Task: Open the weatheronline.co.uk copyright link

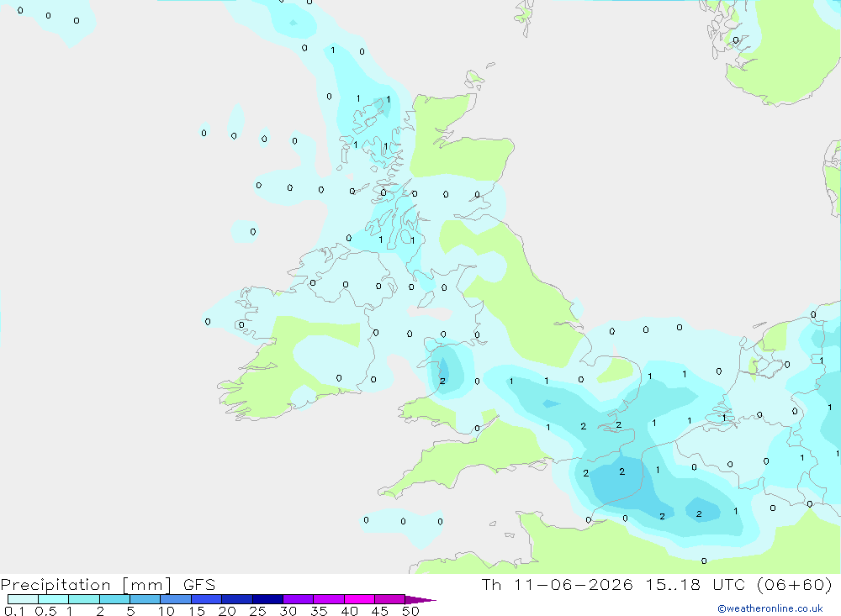Action: tap(770, 608)
